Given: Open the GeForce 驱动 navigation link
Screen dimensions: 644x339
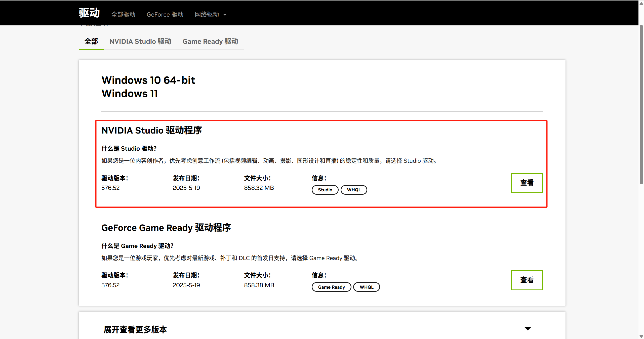Looking at the screenshot, I should click(165, 15).
